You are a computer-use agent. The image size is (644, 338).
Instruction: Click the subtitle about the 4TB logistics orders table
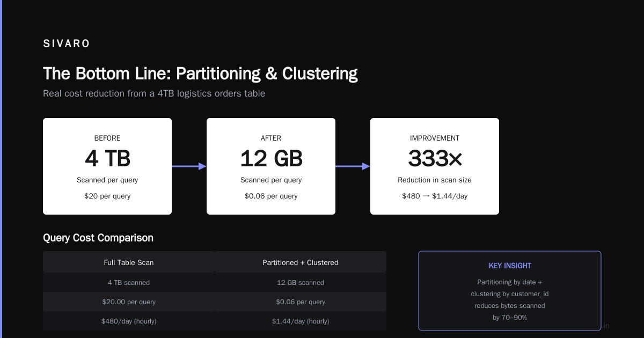[x=154, y=93]
